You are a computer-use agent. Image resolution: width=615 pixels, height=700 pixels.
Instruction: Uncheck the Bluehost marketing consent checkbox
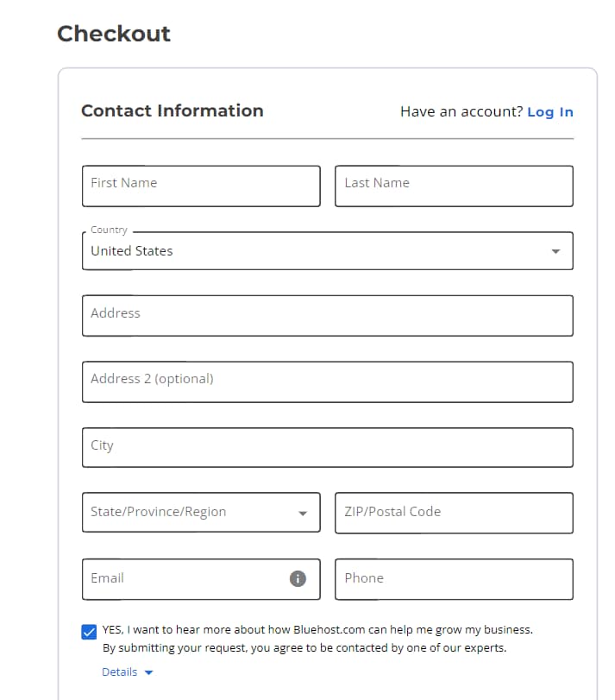(x=89, y=632)
